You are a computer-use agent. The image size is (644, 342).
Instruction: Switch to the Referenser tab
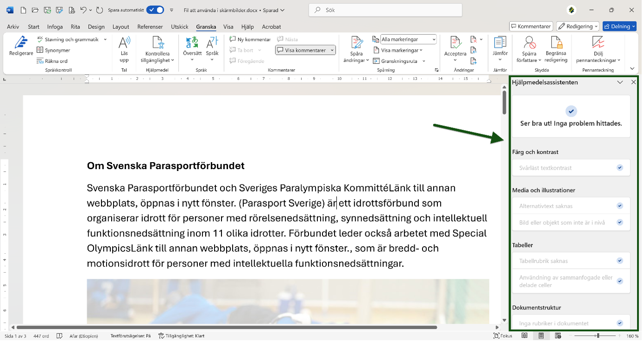pyautogui.click(x=150, y=27)
